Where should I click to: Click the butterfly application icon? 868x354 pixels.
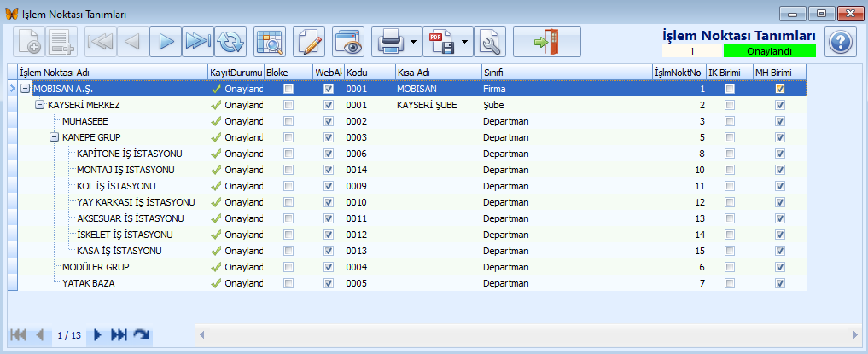11,13
